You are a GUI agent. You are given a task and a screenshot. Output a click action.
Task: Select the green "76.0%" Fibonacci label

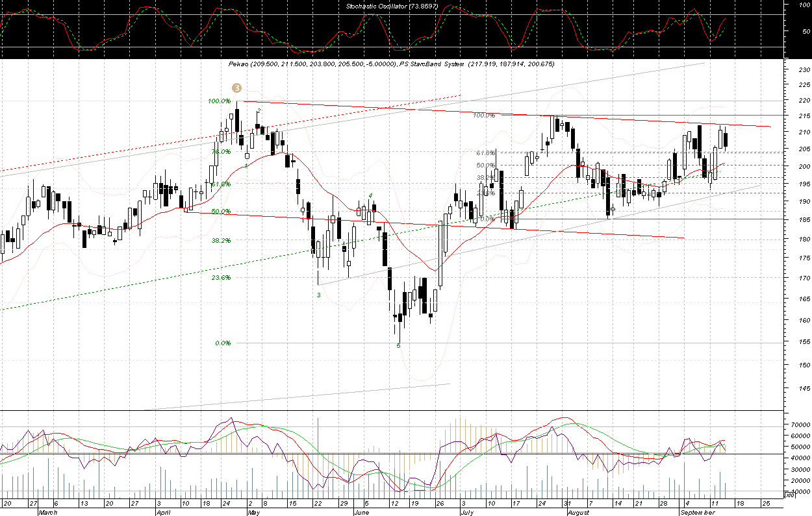tap(221, 152)
